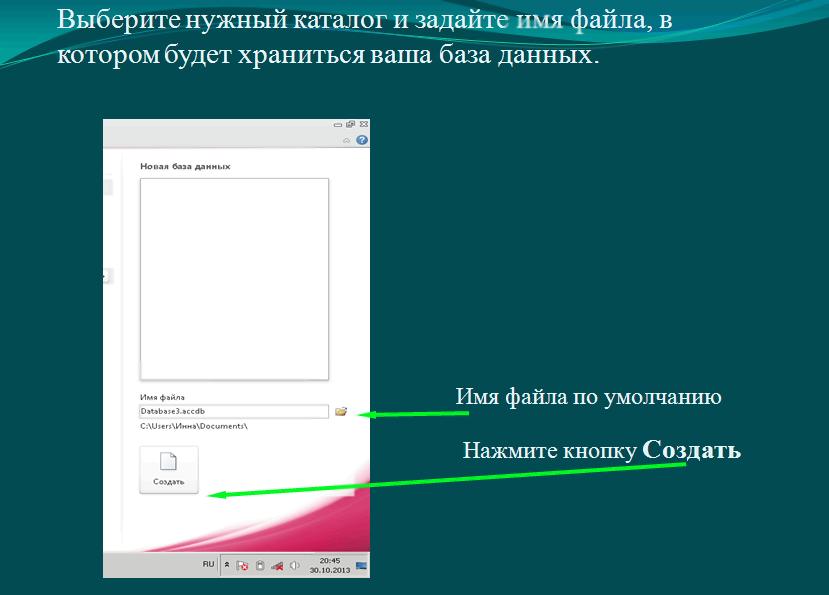829x595 pixels.
Task: Click Show Desktop button at taskbar end
Action: pyautogui.click(x=361, y=565)
